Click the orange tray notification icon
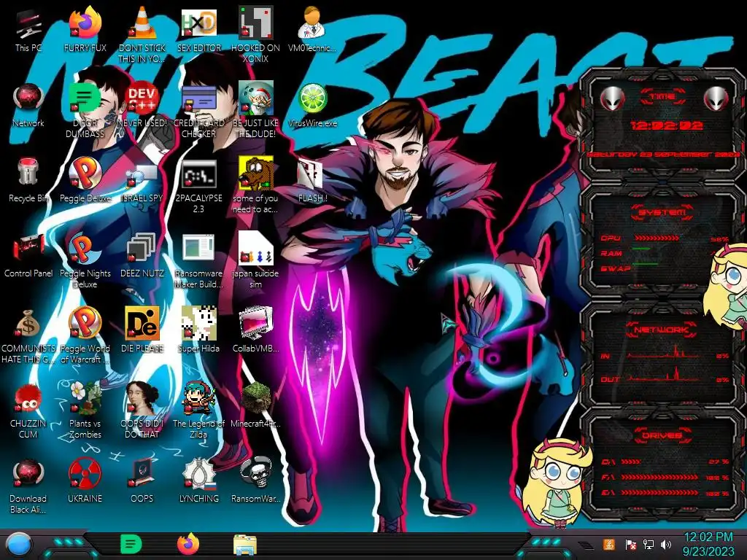The width and height of the screenshot is (747, 560). pyautogui.click(x=608, y=544)
